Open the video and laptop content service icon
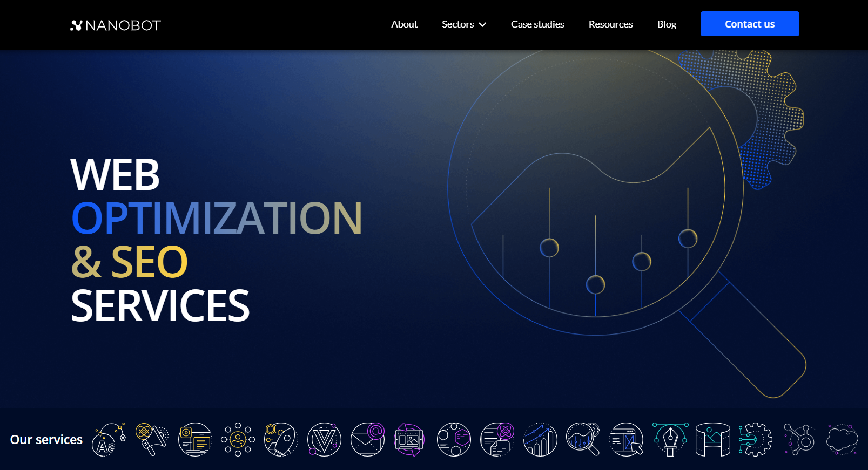The image size is (868, 470). coord(195,439)
